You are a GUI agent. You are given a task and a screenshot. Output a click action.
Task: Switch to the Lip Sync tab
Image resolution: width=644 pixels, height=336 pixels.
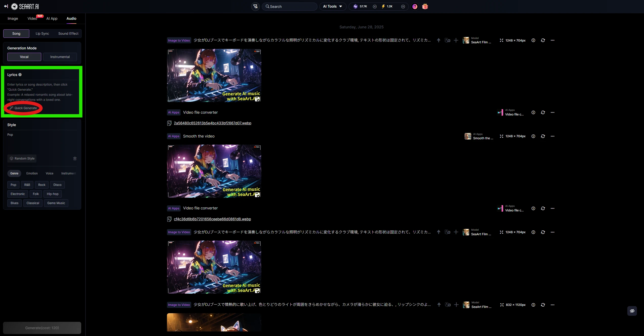click(42, 33)
